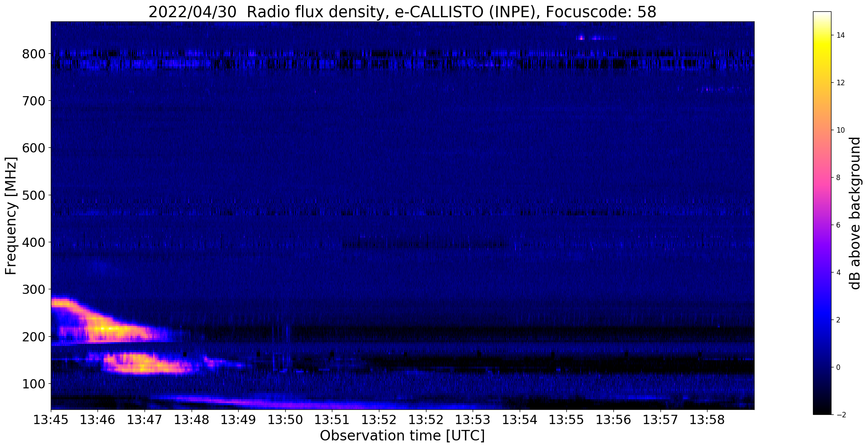The width and height of the screenshot is (868, 448).
Task: Click the 13:49 time tick label
Action: [238, 420]
